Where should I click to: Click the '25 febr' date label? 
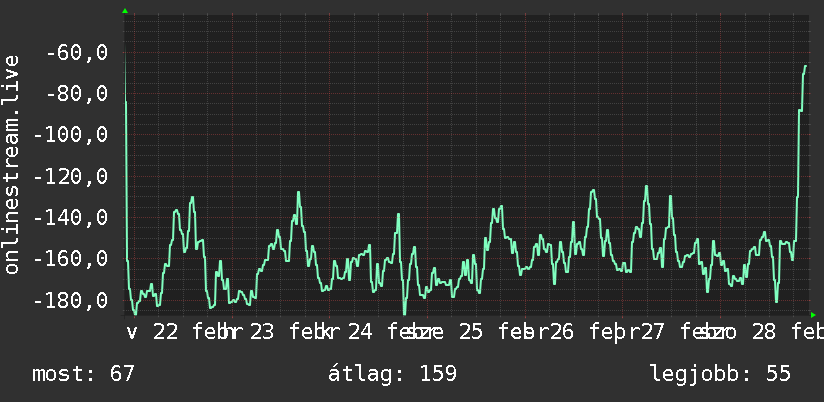(x=497, y=332)
